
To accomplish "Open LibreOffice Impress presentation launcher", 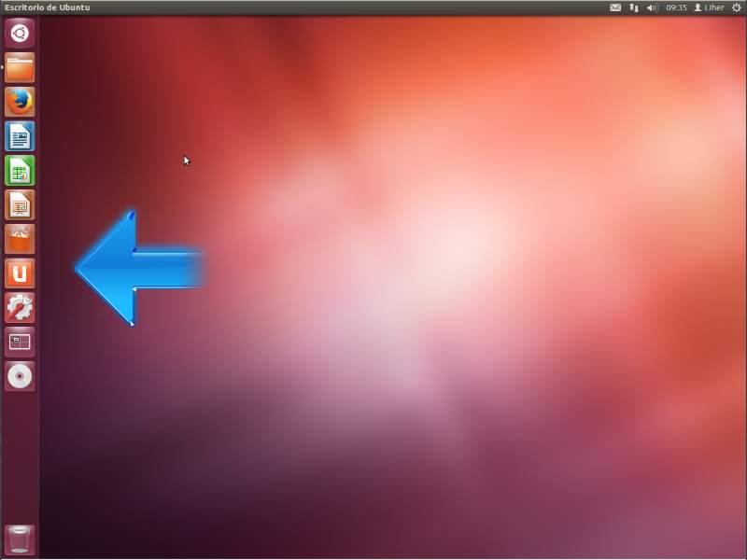I will pos(20,204).
